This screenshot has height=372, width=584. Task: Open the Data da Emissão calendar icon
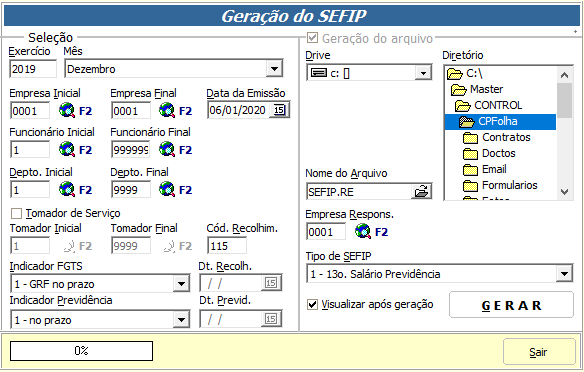point(279,110)
